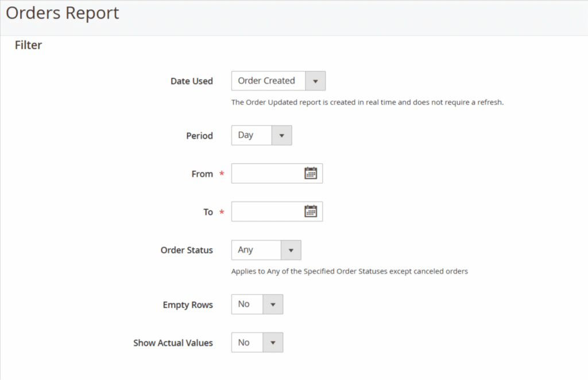Click the To field label

tap(208, 212)
